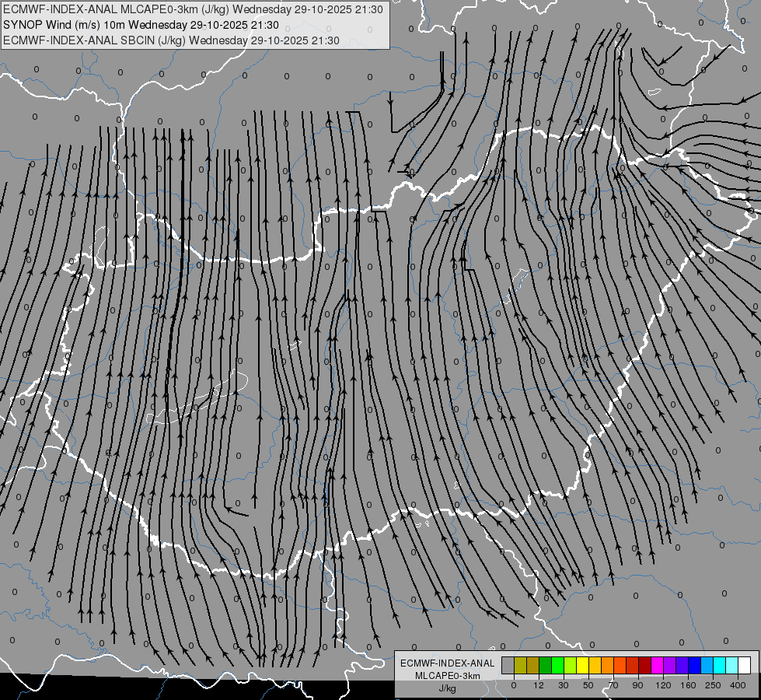
Task: Click the MLCAPE0-3km title inside the color legend
Action: coord(448,676)
